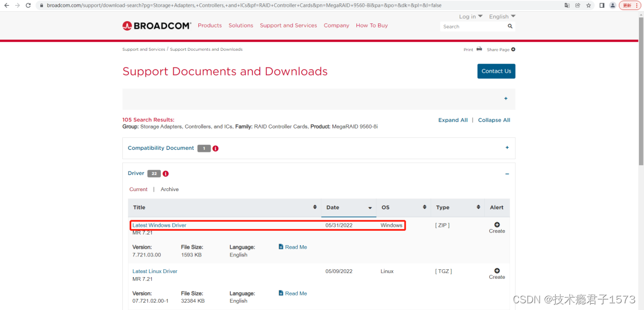Click the search magnifier icon
644x310 pixels.
[x=510, y=26]
